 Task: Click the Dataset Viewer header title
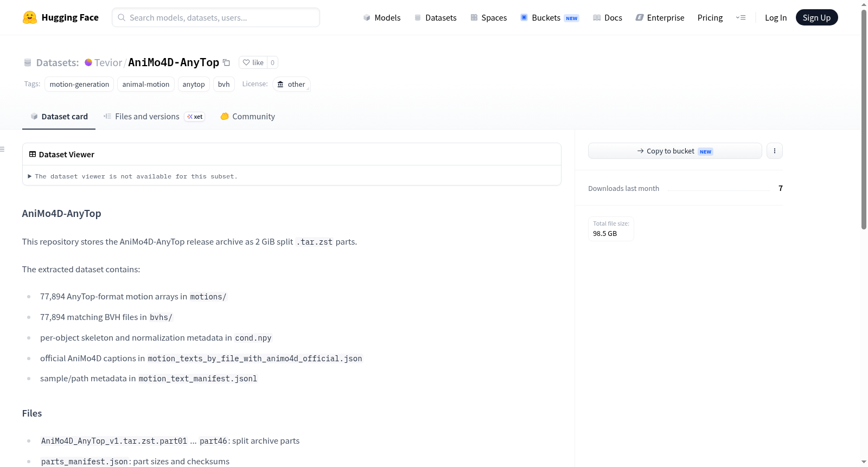pyautogui.click(x=67, y=155)
